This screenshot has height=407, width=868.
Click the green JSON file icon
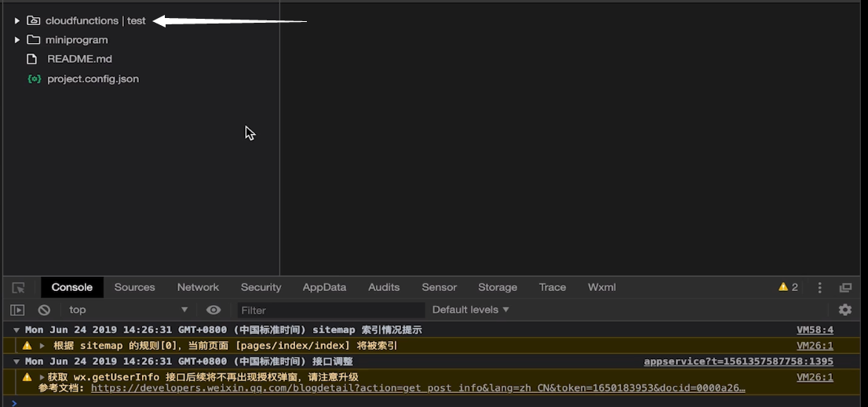coord(35,78)
